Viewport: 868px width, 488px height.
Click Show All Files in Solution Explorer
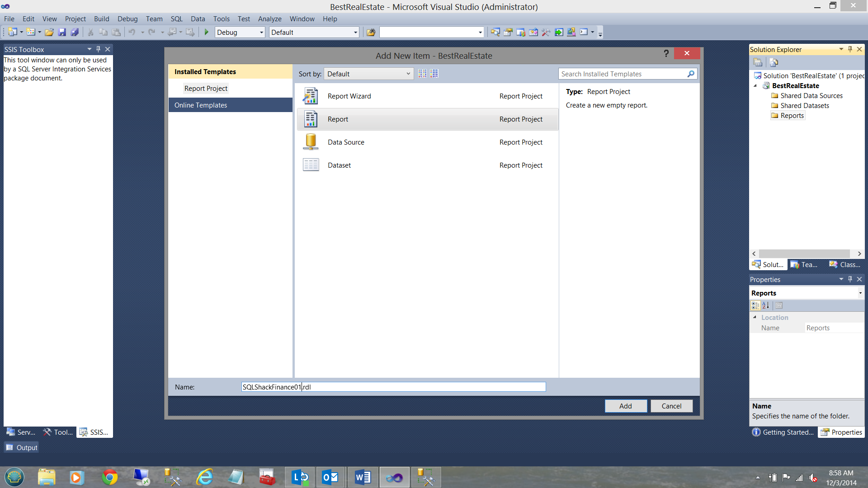pos(774,62)
